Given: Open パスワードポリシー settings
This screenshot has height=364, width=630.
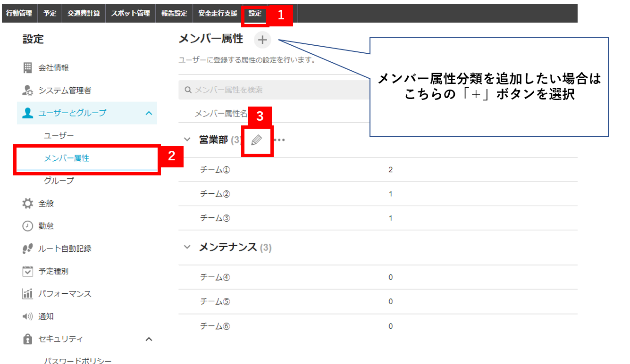Looking at the screenshot, I should pyautogui.click(x=77, y=361).
